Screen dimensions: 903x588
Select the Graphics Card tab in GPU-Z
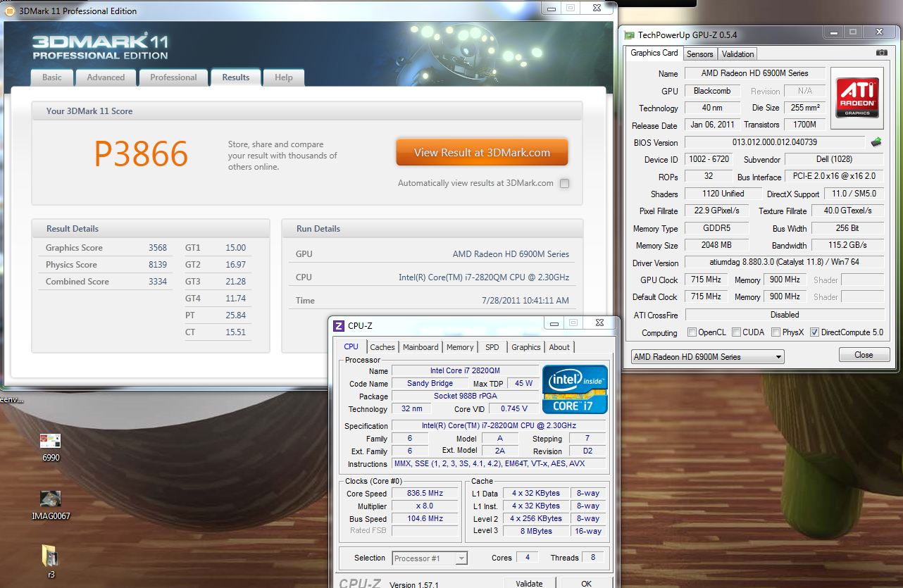[x=654, y=53]
